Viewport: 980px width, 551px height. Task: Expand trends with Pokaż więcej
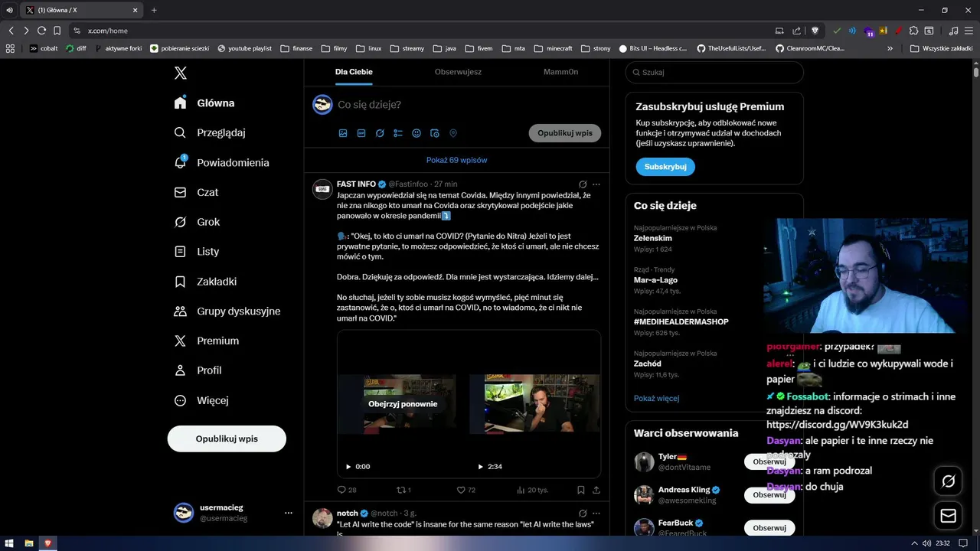(x=656, y=398)
